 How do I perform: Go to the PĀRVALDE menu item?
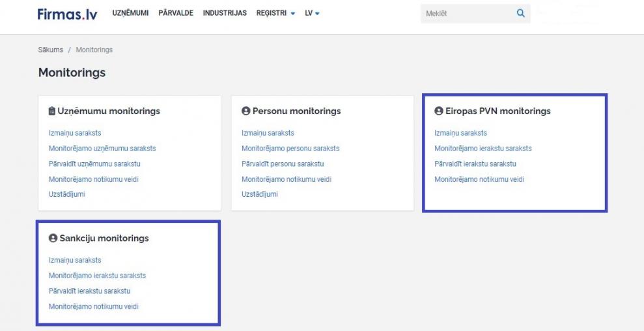[x=176, y=13]
